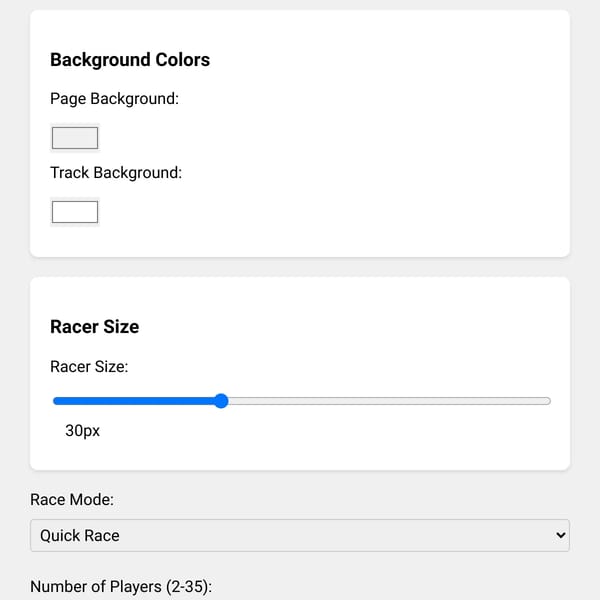Click the Background Colors heading

(x=130, y=60)
